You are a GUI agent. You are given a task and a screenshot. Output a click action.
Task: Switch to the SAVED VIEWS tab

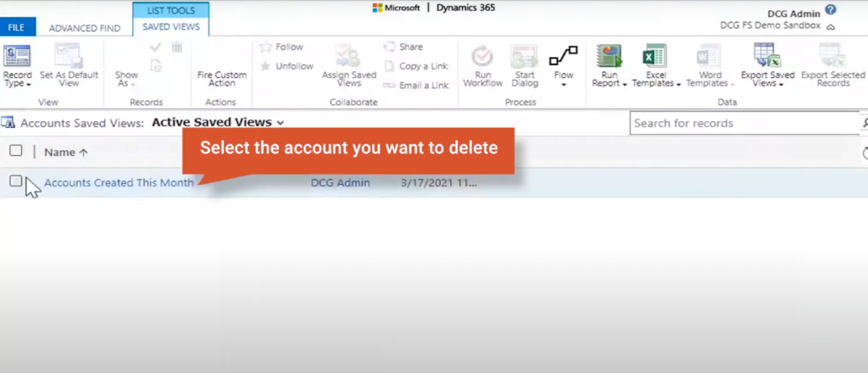point(171,26)
